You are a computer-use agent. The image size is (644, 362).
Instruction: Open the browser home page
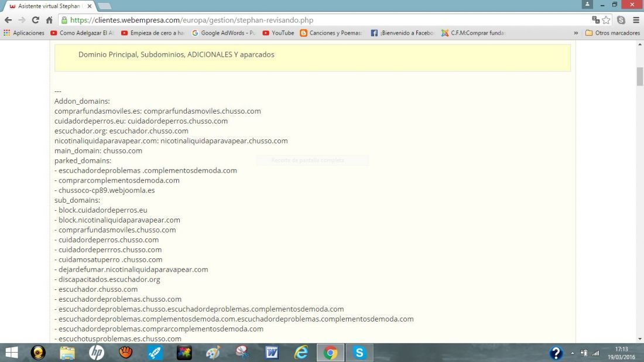[49, 20]
